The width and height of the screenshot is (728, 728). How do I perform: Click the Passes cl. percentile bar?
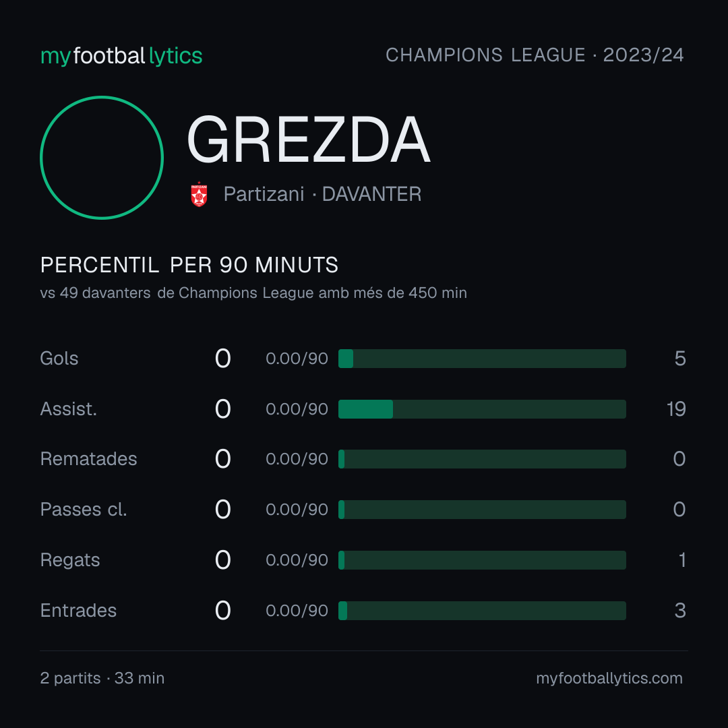[482, 510]
